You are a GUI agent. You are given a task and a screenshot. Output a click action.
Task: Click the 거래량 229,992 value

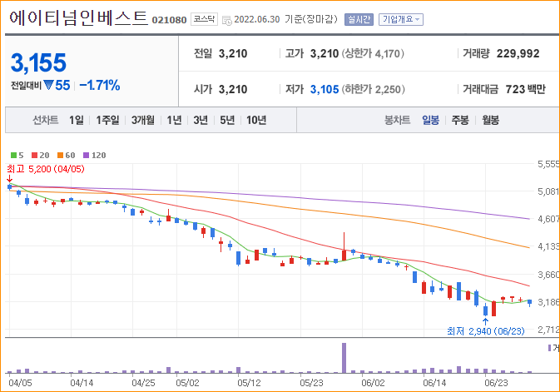pyautogui.click(x=518, y=53)
